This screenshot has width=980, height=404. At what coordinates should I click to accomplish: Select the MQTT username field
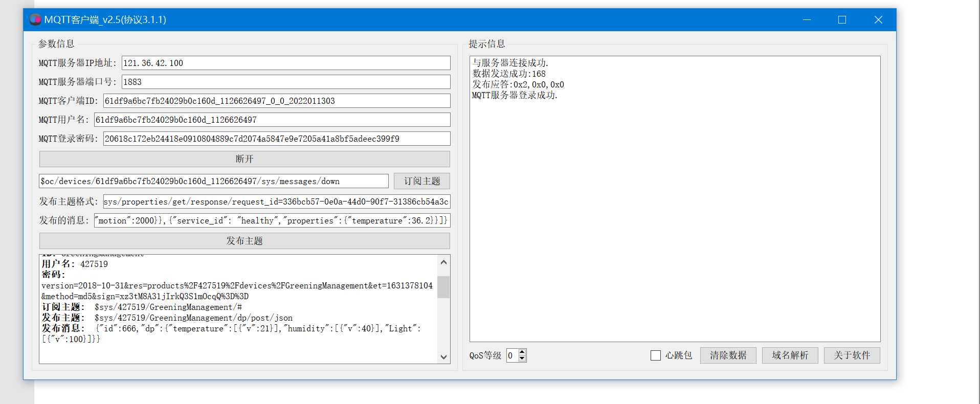point(272,120)
